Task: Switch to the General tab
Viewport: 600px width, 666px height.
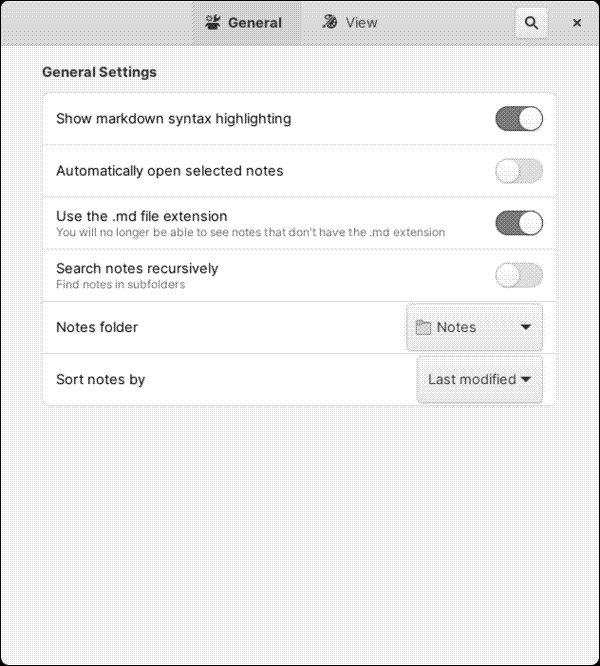Action: [247, 23]
